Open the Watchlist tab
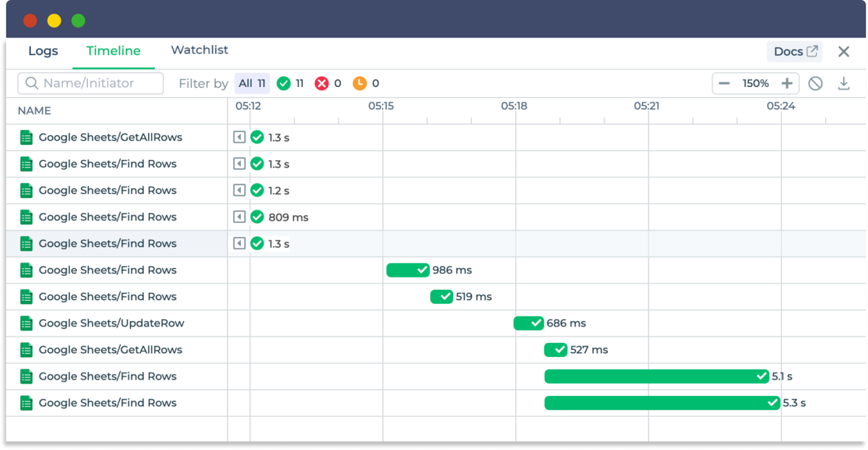The image size is (868, 450). pos(199,50)
